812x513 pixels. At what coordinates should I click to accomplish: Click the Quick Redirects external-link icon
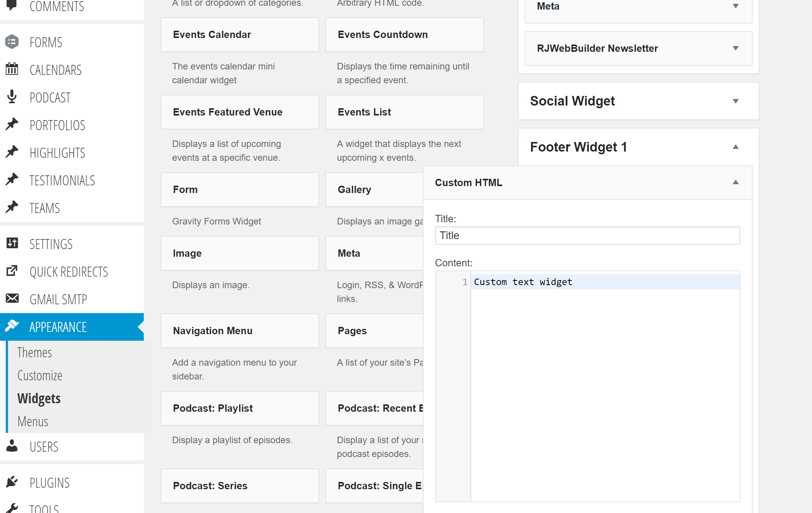point(12,271)
